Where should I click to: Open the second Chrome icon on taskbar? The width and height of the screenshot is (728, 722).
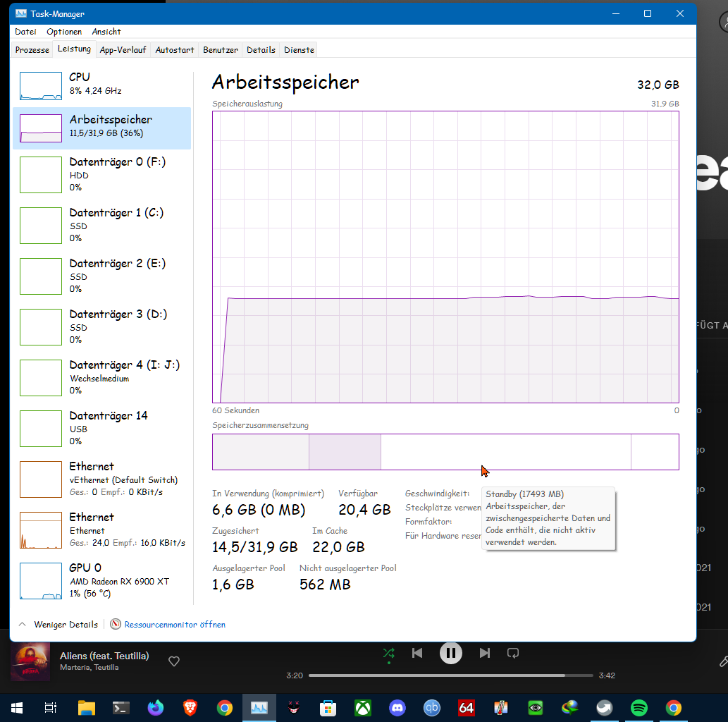(x=674, y=708)
